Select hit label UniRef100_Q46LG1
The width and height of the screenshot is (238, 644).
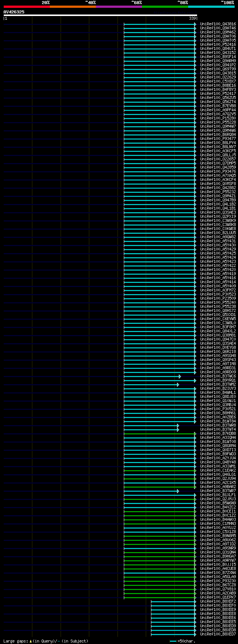coord(218,474)
